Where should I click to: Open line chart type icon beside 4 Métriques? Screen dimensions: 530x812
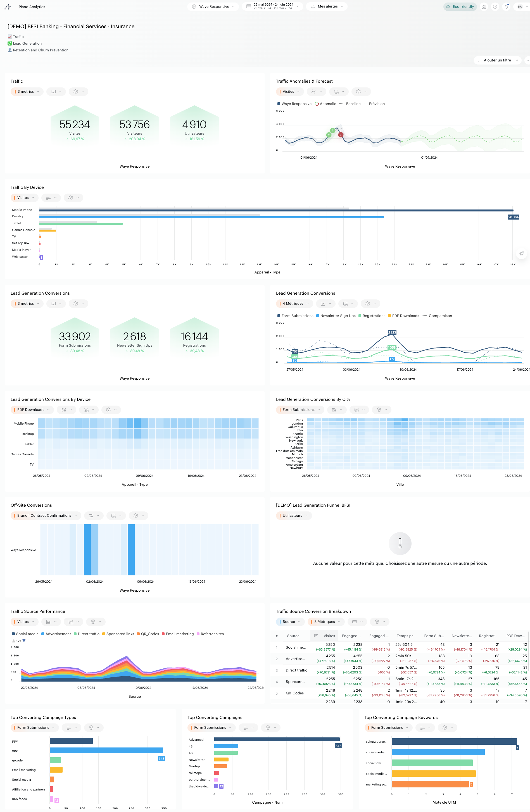pos(326,304)
